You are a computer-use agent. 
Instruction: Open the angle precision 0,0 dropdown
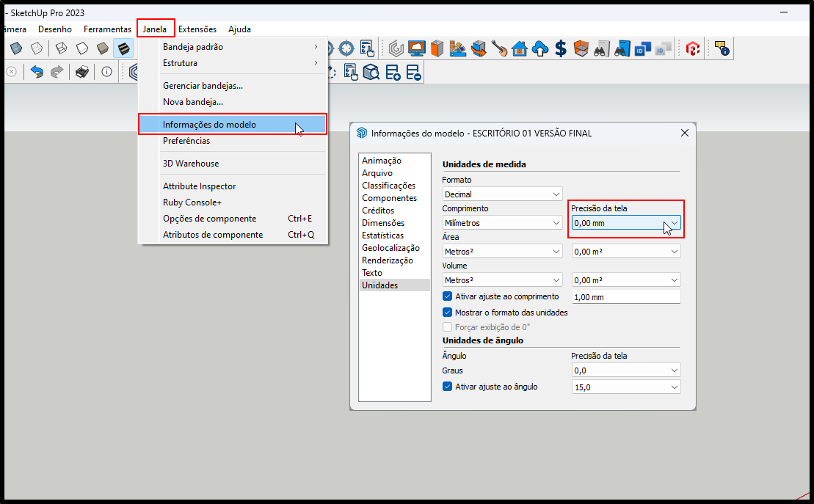(625, 370)
